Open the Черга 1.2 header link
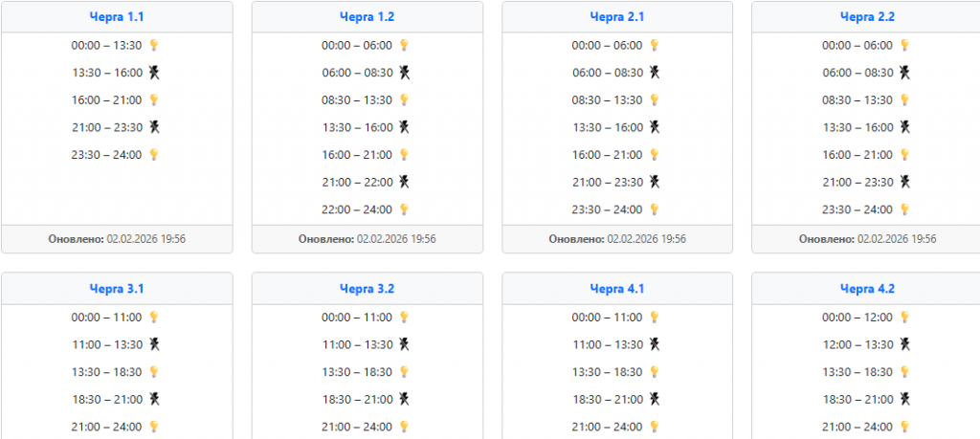Image resolution: width=980 pixels, height=439 pixels. coord(367,16)
